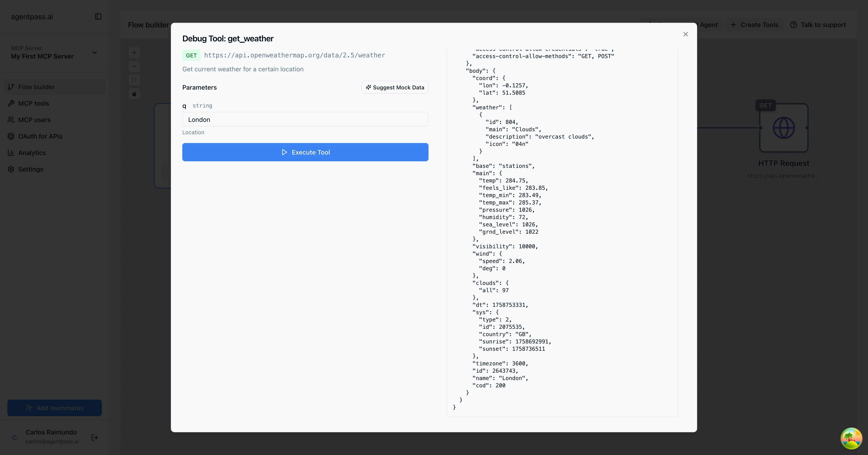This screenshot has width=868, height=455.
Task: Click Add teammates button
Action: tap(55, 408)
